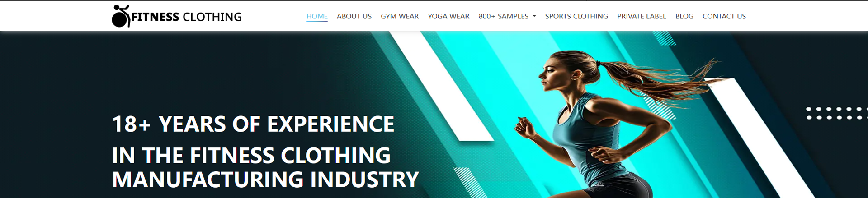The height and width of the screenshot is (198, 868).
Task: Click the IN THE FITNESS CLOTHING text line
Action: point(251,156)
